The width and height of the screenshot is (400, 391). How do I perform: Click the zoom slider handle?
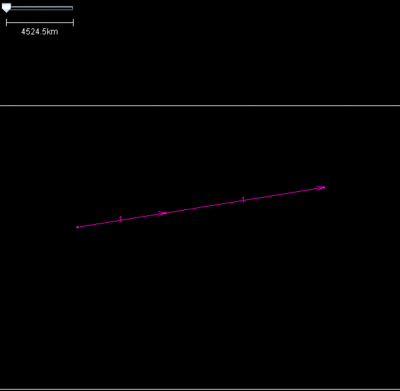coord(6,8)
